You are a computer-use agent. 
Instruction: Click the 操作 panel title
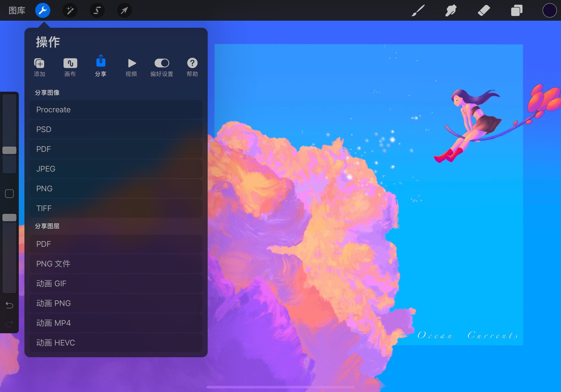48,42
